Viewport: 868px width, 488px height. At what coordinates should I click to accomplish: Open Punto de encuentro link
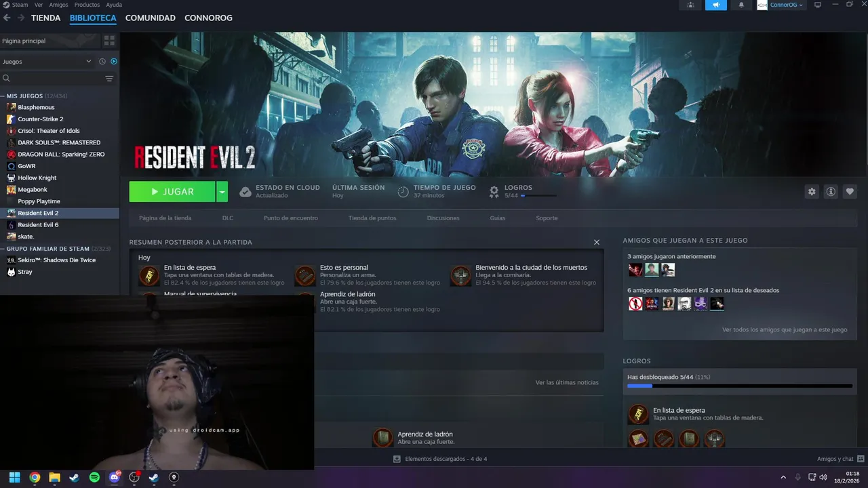click(x=291, y=218)
